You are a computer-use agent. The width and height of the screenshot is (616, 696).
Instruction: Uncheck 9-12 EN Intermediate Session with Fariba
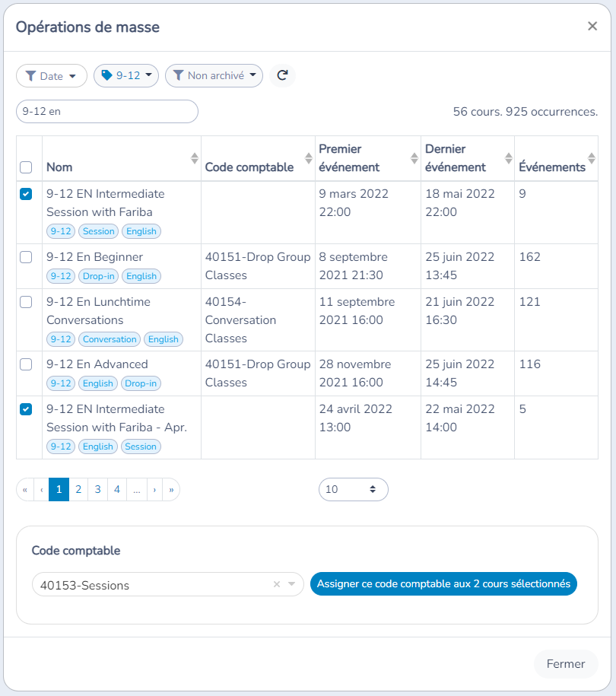point(26,194)
